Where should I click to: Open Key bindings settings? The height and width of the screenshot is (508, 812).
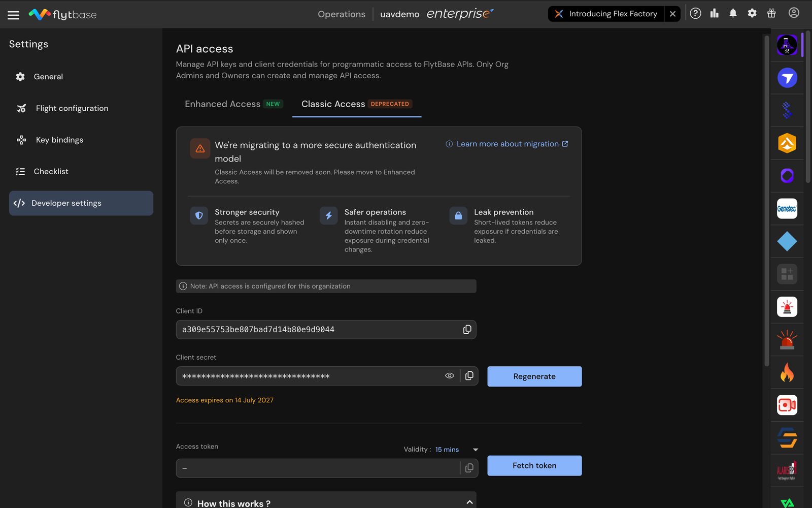click(x=81, y=140)
